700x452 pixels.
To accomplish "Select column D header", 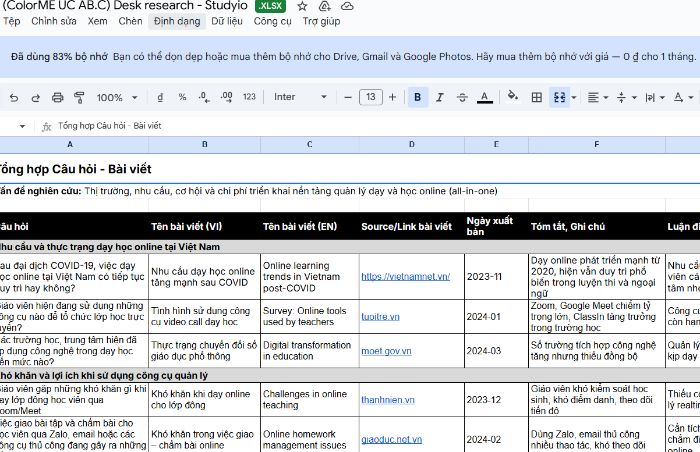I will pos(412,144).
